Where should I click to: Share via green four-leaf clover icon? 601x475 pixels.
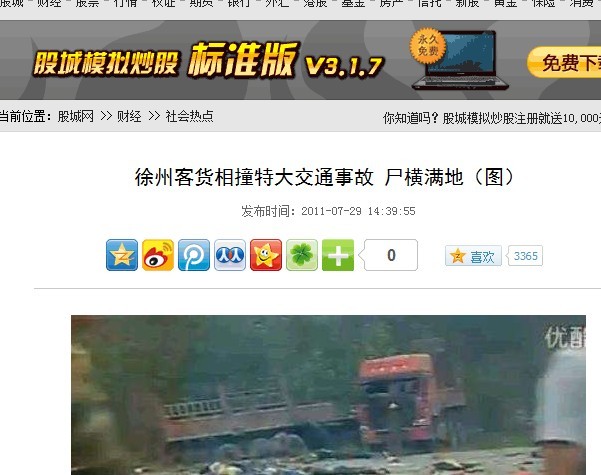click(302, 255)
